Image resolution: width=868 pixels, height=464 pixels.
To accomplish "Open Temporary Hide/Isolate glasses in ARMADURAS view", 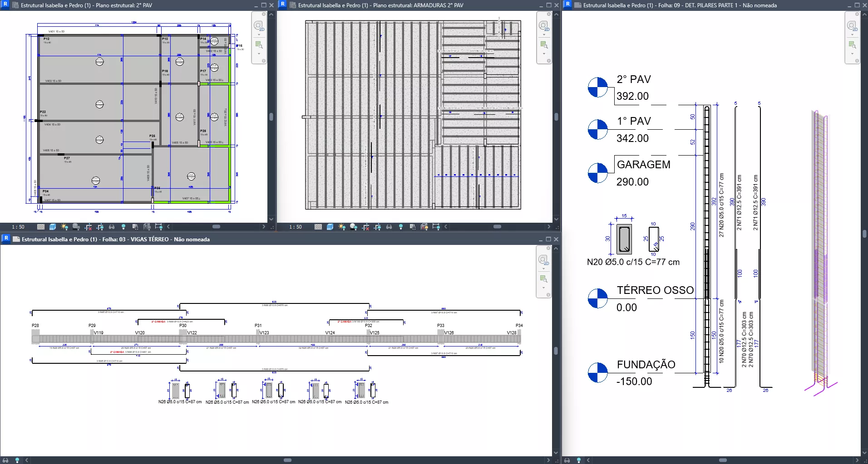I will [x=389, y=227].
